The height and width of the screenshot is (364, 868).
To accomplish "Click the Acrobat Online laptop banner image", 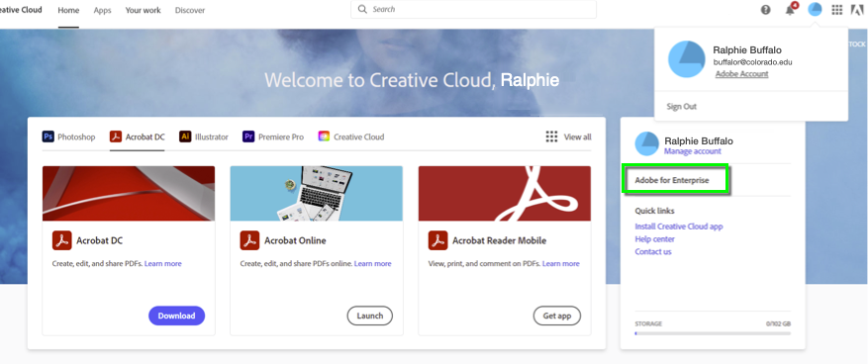I will click(316, 194).
